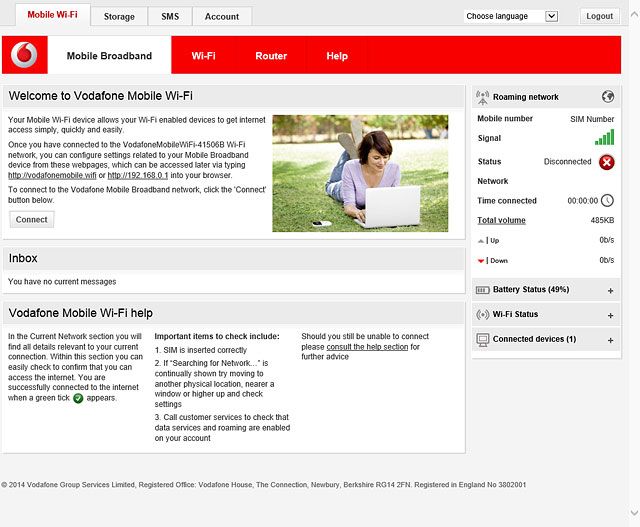The height and width of the screenshot is (527, 640).
Task: Open the http://192.168.0.1 link
Action: [138, 176]
